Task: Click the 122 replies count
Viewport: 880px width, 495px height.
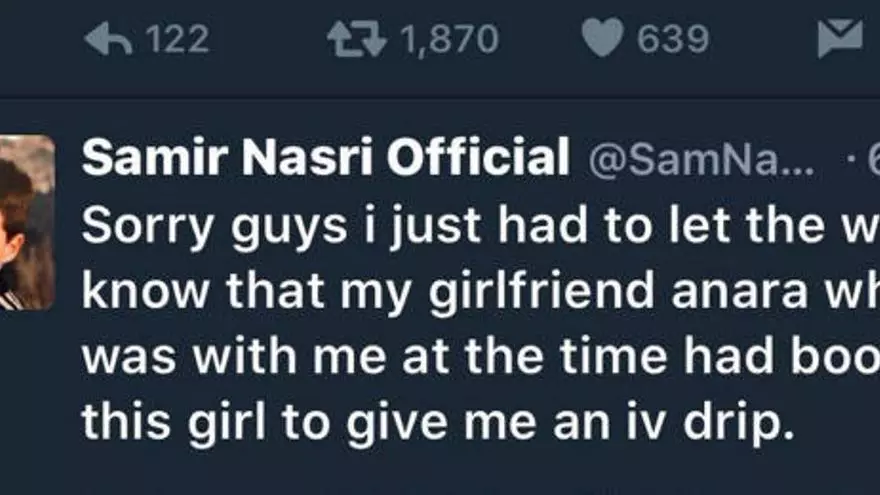Action: coord(177,39)
